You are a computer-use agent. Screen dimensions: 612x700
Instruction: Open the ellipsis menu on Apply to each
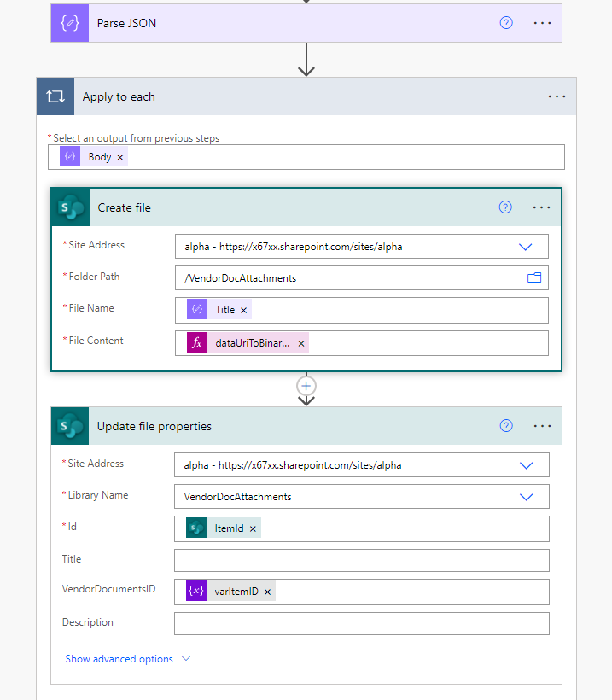pos(557,96)
